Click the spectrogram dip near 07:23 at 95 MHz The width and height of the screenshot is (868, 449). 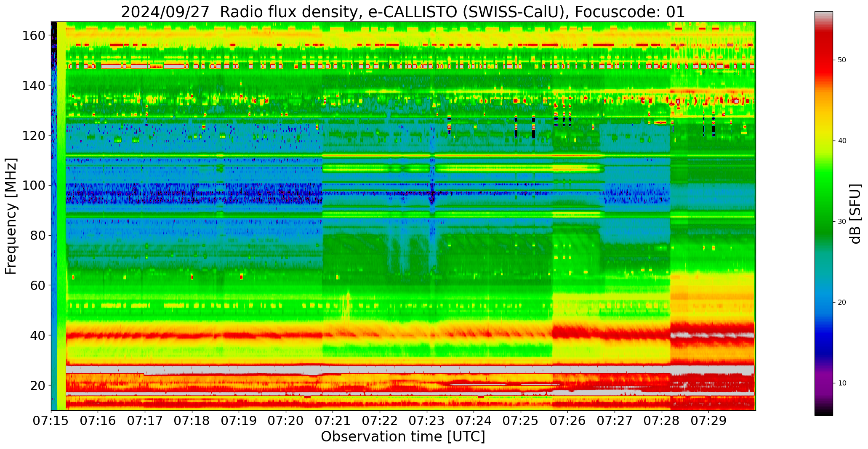[432, 198]
